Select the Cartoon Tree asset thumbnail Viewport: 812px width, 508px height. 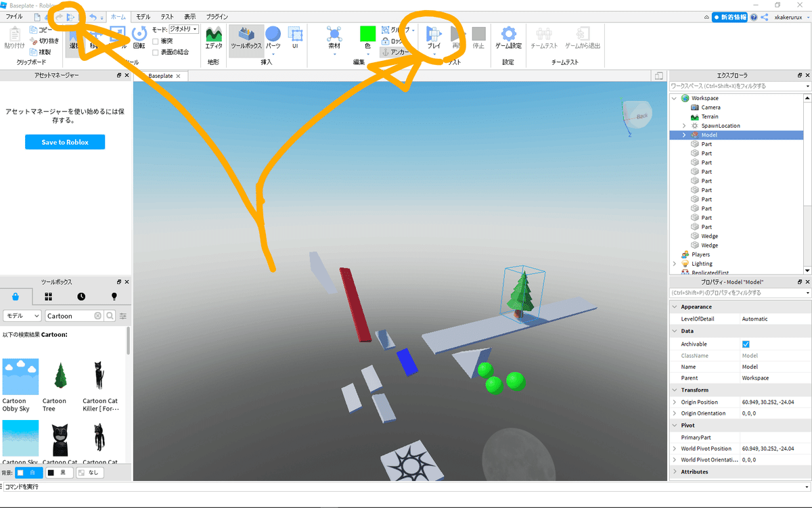point(61,377)
